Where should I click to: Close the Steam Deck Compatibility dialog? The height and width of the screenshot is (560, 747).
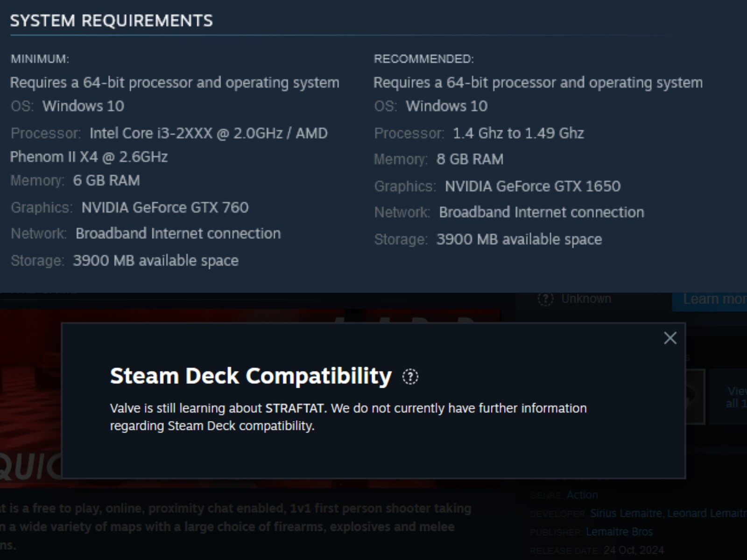670,338
